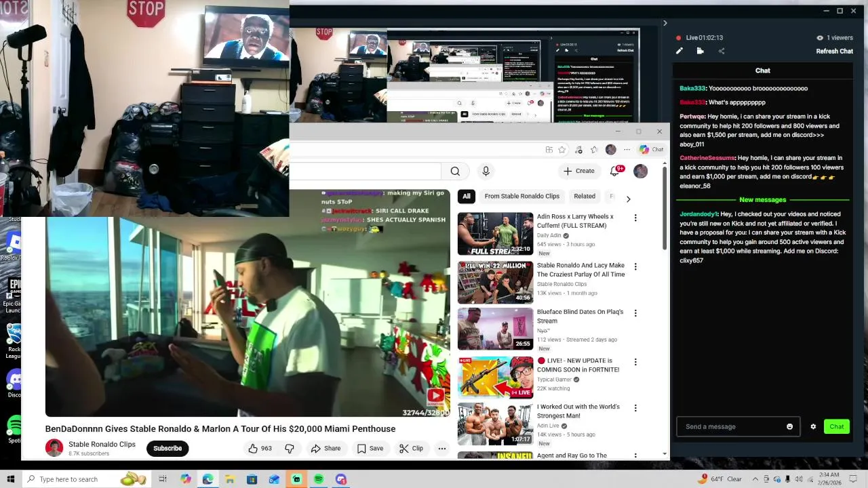868x488 pixels.
Task: Select the All filter chip
Action: (x=466, y=197)
